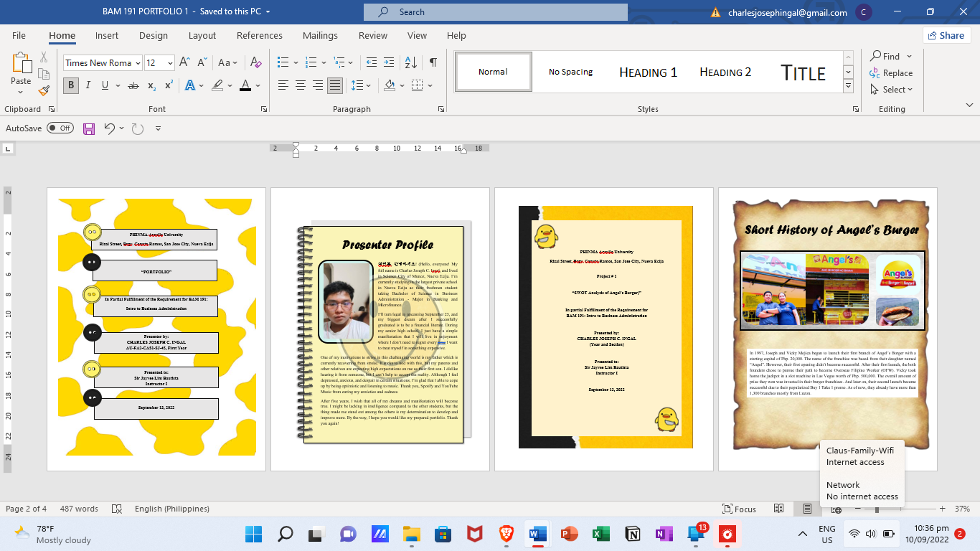Open the Windows Start menu
Image resolution: width=980 pixels, height=551 pixels.
[x=254, y=534]
